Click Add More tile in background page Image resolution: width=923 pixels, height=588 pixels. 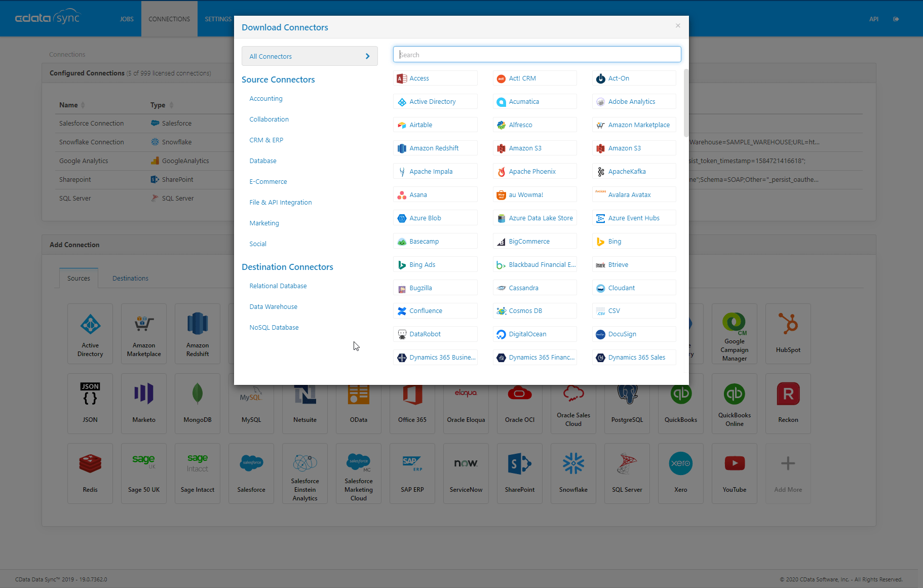coord(788,474)
